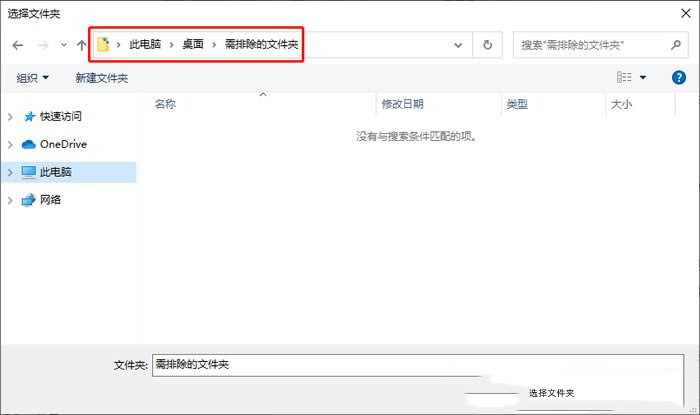Click the 选择文件夹 button
The image size is (700, 415).
(551, 393)
